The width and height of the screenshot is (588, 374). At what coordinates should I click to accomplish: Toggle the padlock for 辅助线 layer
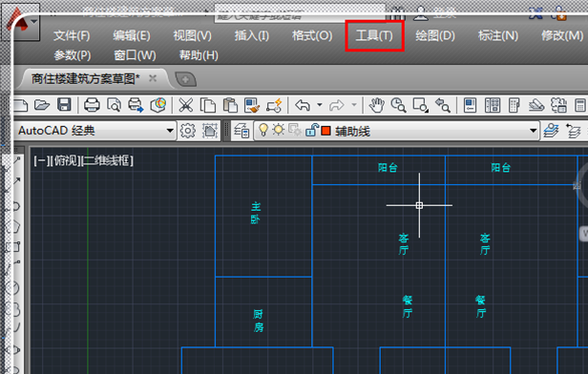tap(311, 130)
